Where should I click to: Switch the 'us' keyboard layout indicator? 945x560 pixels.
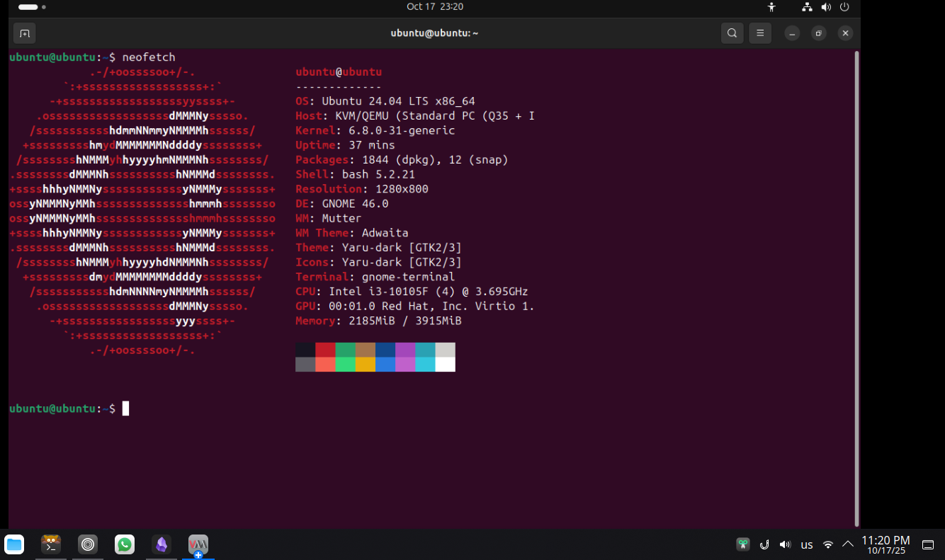[806, 544]
